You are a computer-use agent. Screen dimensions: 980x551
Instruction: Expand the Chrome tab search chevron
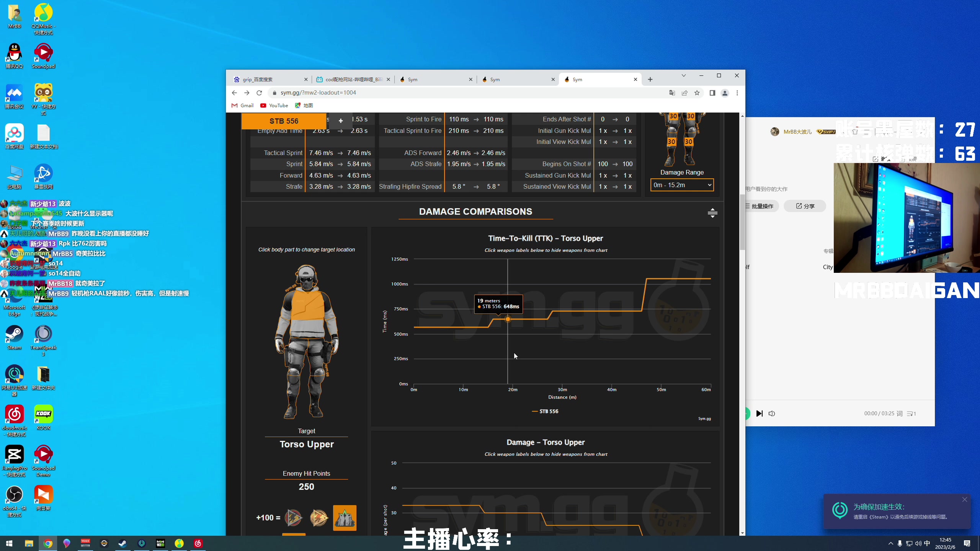[683, 75]
